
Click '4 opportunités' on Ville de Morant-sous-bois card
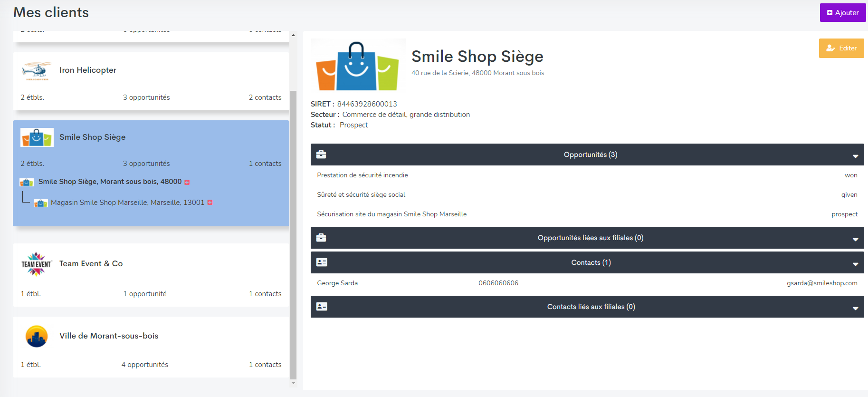point(145,364)
